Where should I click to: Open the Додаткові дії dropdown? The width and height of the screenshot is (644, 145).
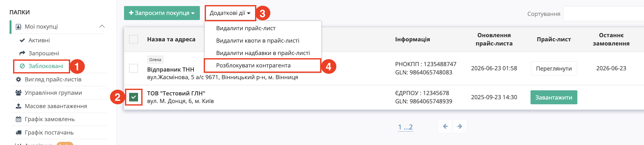click(230, 13)
